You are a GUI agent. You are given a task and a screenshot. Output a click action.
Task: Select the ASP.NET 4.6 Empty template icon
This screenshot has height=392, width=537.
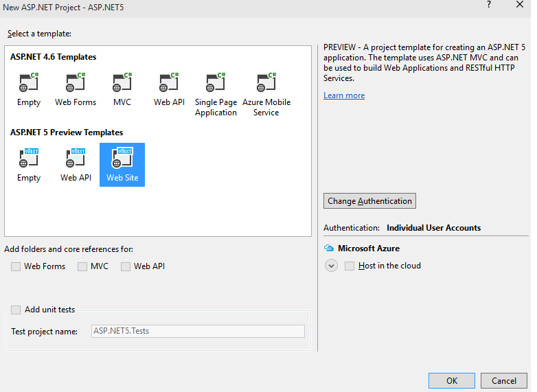pyautogui.click(x=29, y=82)
